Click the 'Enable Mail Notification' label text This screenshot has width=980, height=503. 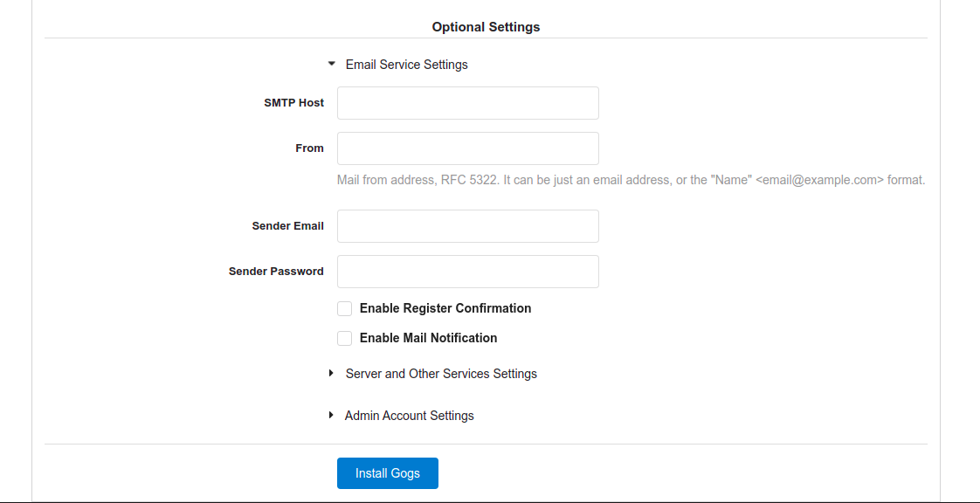click(x=429, y=338)
